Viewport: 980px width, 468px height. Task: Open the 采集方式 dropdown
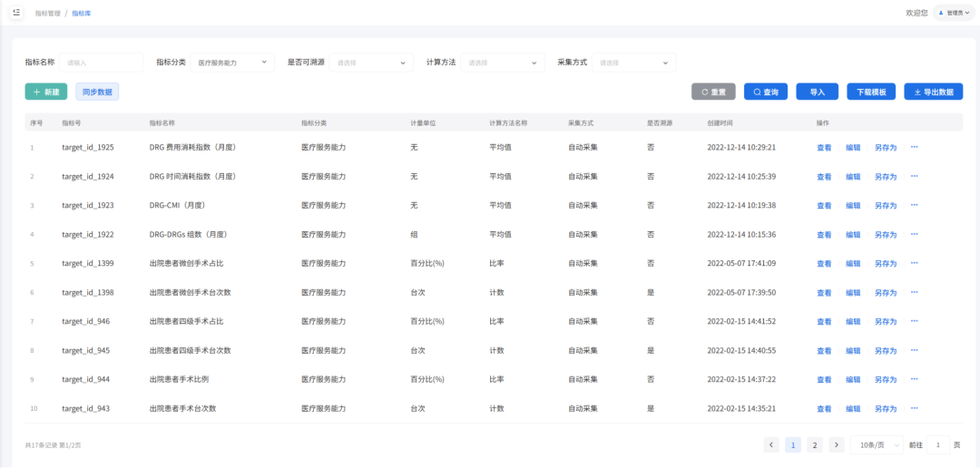(633, 63)
